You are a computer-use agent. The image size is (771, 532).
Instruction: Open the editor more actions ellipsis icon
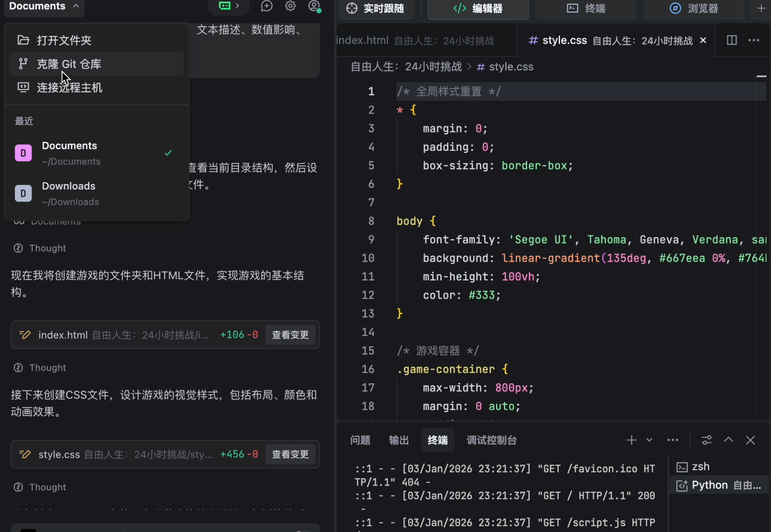[754, 40]
